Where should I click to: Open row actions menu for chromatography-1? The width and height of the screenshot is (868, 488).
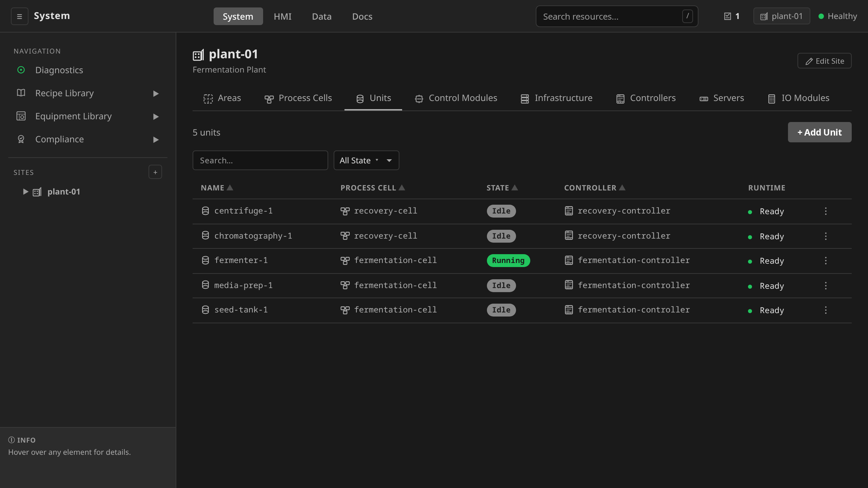tap(826, 236)
